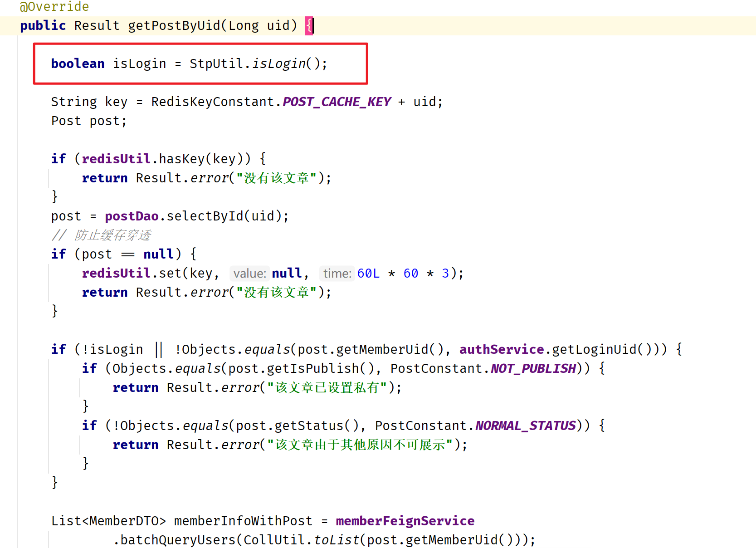Click second '没有该文章' error string
This screenshot has height=548, width=756.
click(x=276, y=292)
